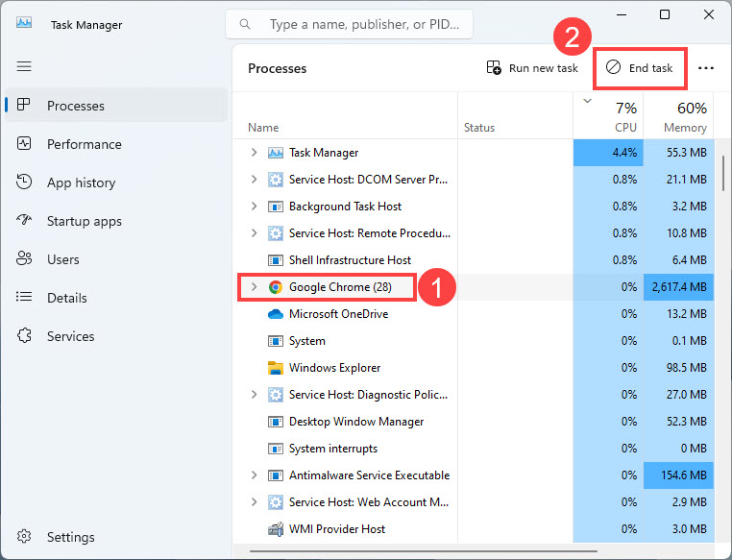732x560 pixels.
Task: Open the three-dot more options menu
Action: [x=706, y=68]
